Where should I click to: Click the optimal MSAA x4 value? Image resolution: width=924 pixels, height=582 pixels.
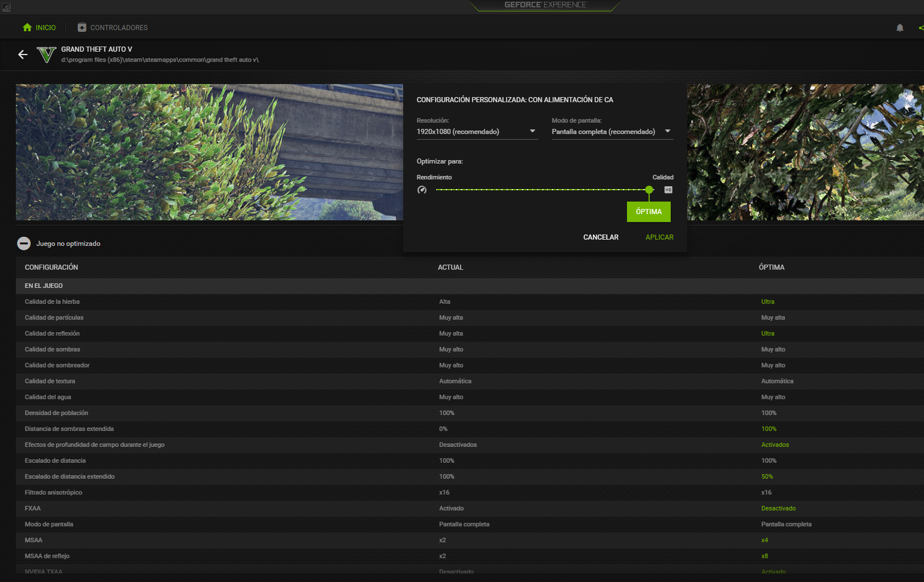(x=764, y=540)
